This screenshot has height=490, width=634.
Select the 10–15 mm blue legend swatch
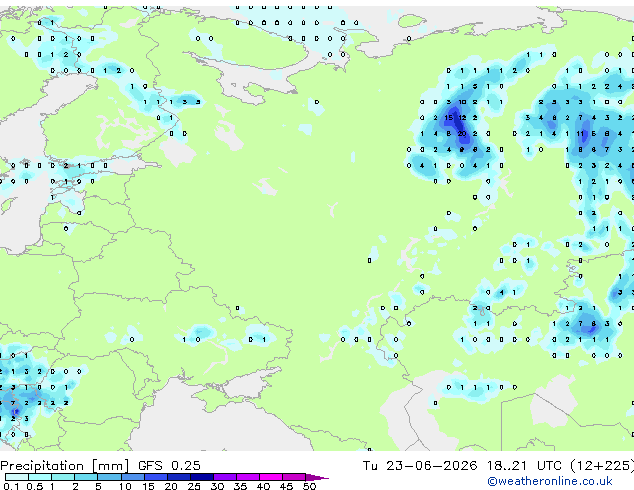(x=132, y=477)
